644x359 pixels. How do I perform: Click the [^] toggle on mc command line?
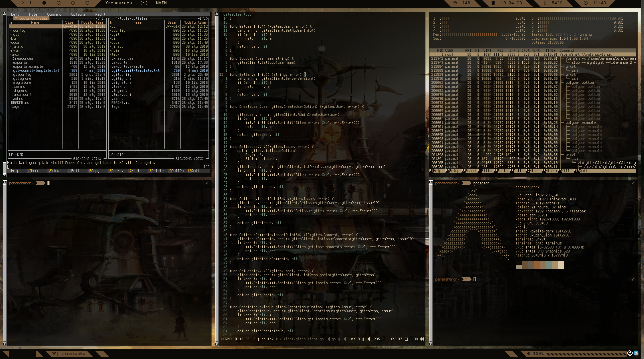click(207, 167)
